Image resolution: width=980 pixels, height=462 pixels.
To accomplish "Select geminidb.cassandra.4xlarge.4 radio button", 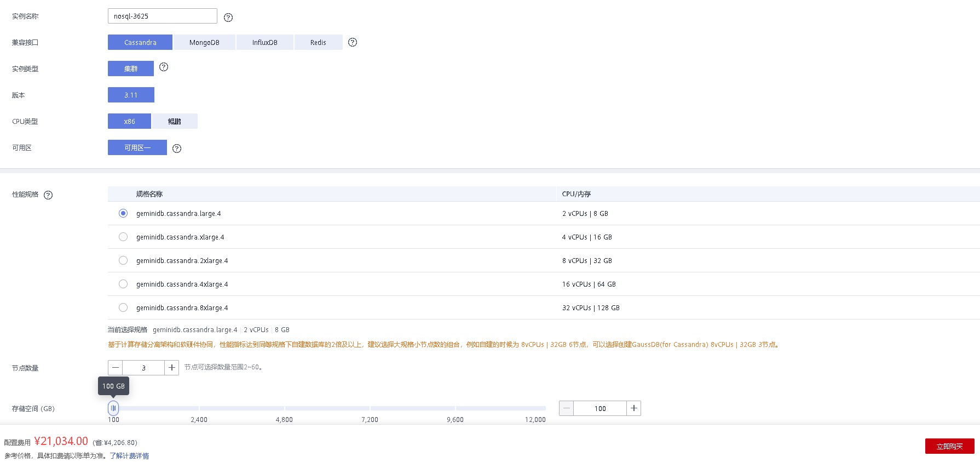I will coord(123,284).
